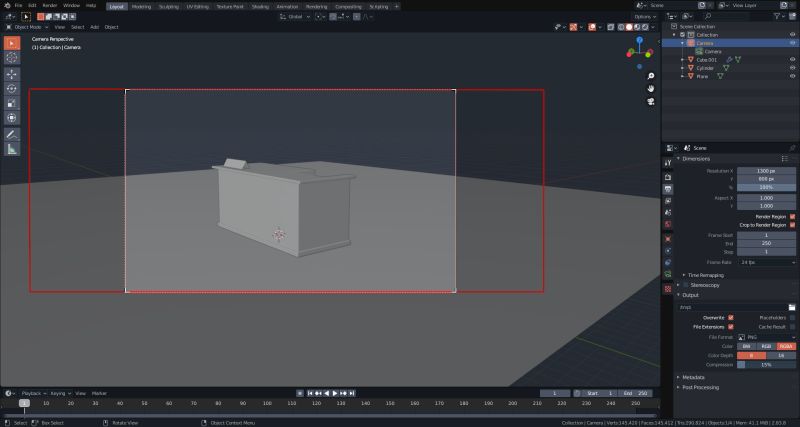Select the Select Box tool in the toolbar
800x427 pixels.
click(x=12, y=43)
